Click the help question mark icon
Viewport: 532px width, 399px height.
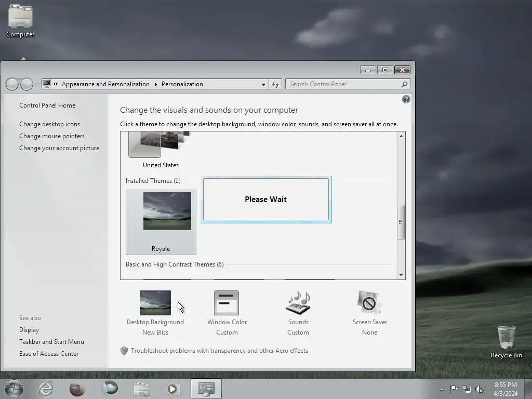[406, 99]
